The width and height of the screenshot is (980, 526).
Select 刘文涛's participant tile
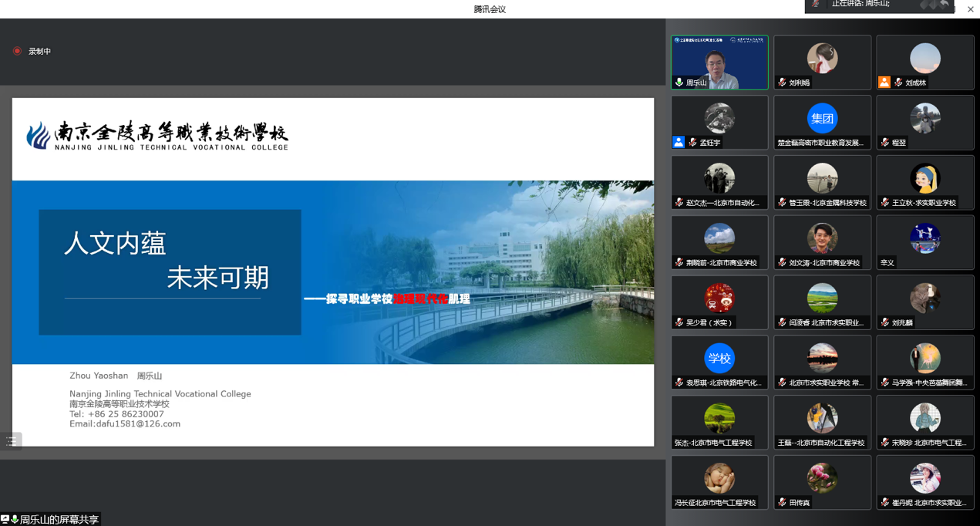(x=822, y=242)
